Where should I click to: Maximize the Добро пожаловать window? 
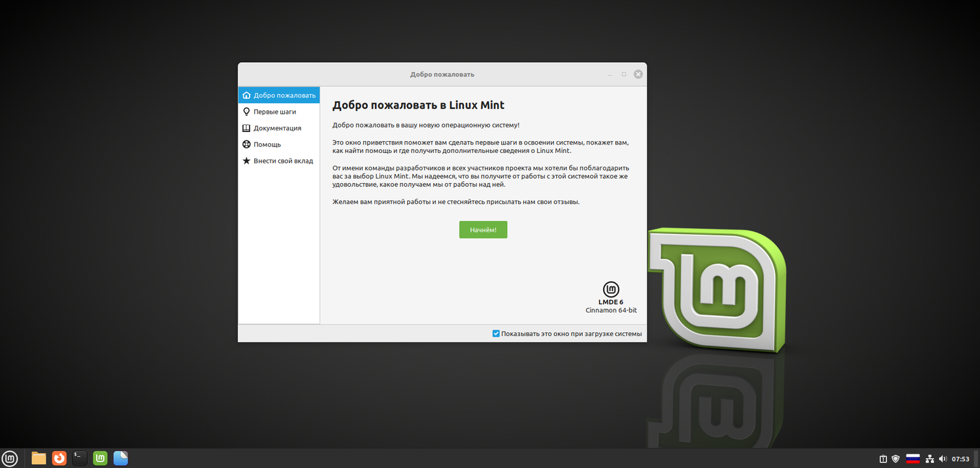624,75
